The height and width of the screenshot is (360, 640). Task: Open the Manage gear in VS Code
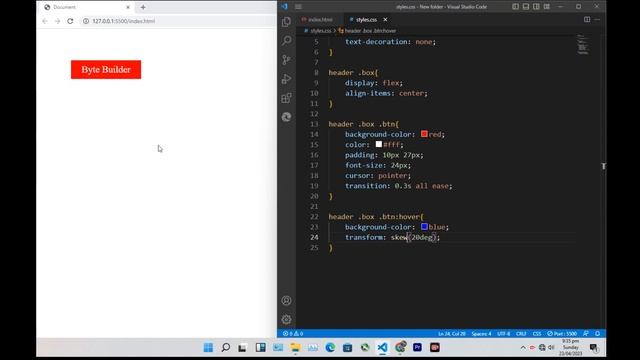pos(287,319)
